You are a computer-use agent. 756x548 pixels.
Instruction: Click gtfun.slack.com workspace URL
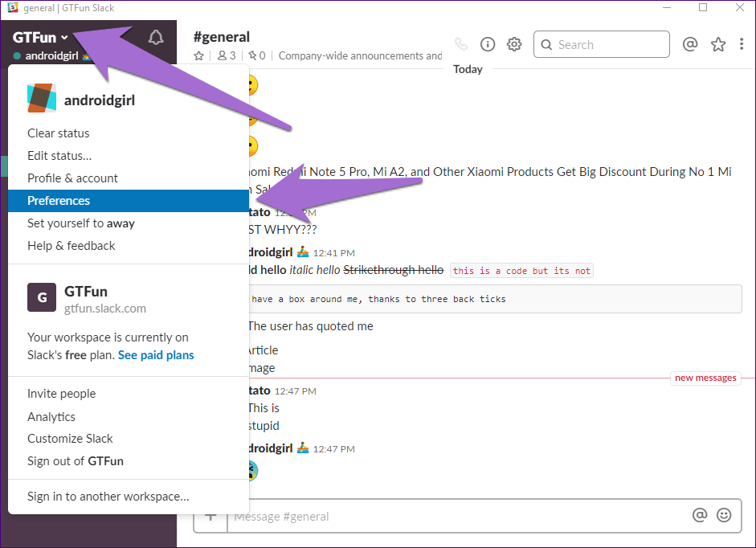tap(105, 309)
